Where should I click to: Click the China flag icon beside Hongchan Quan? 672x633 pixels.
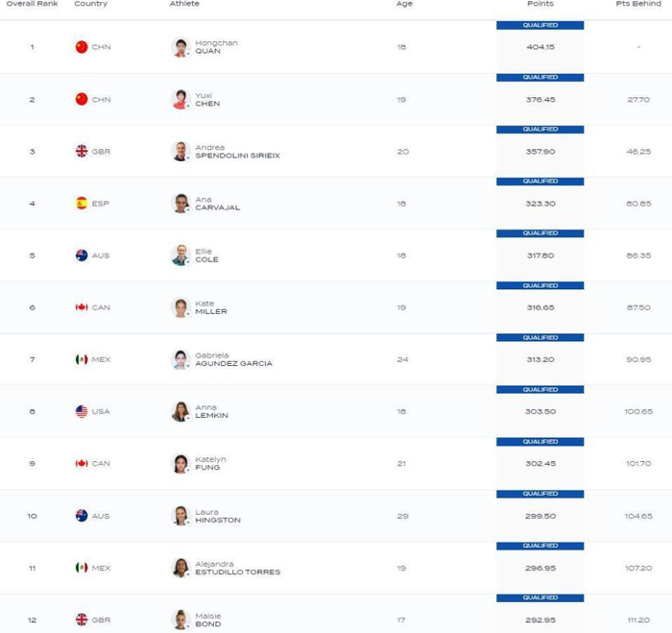click(x=82, y=47)
